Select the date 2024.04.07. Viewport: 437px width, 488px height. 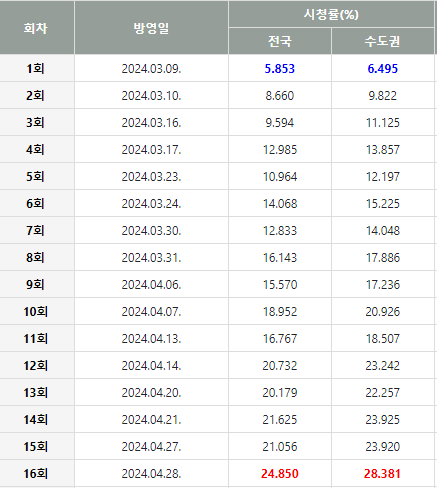point(151,312)
